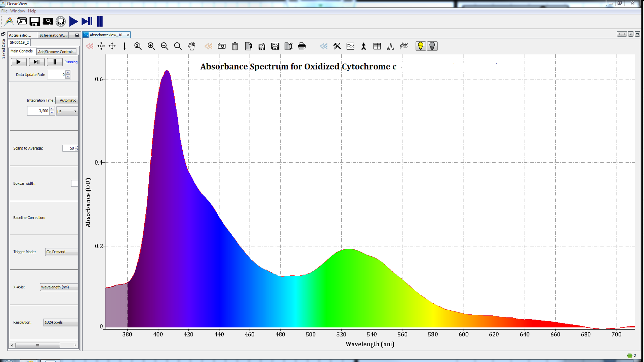The width and height of the screenshot is (644, 362).
Task: Enable Boxcar width checkbox
Action: click(x=74, y=183)
